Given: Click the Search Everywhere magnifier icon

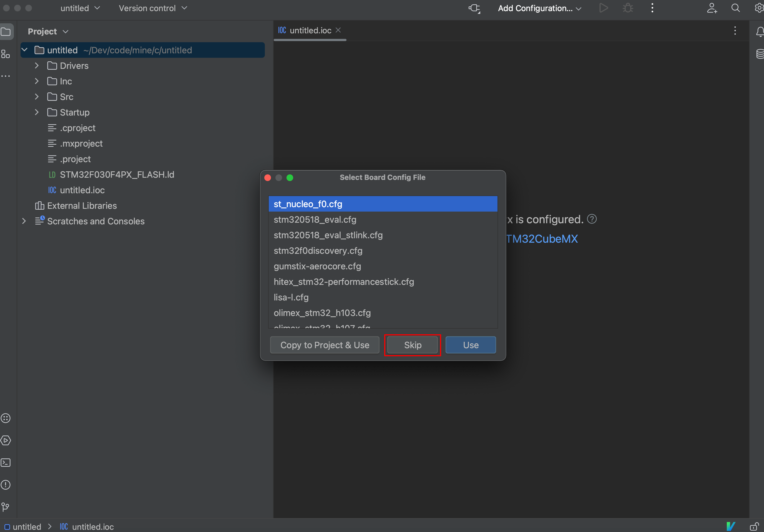Looking at the screenshot, I should pyautogui.click(x=735, y=8).
